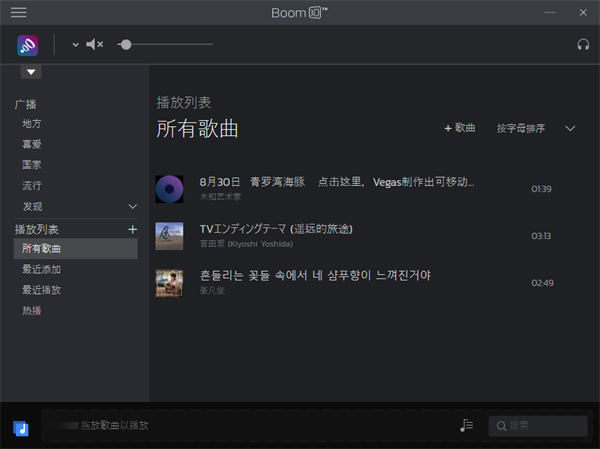Screen dimensions: 600x449
Task: Expand the sort order chevron
Action: pos(570,128)
